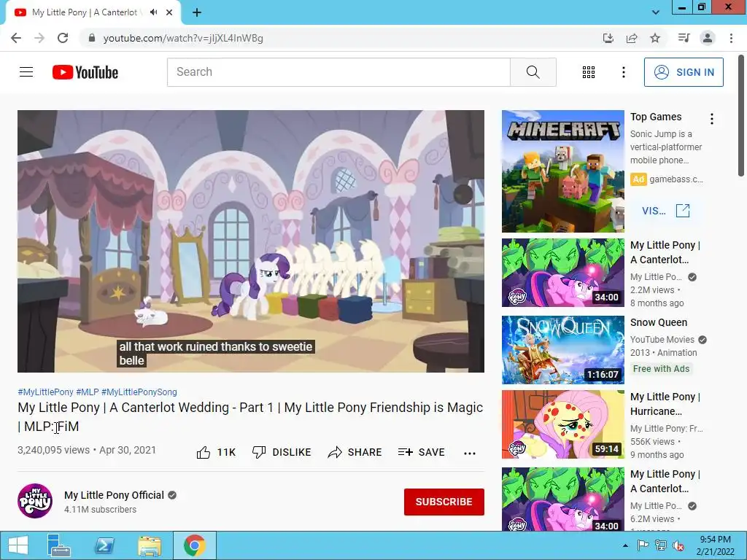Open the Windows Start button
747x560 pixels.
tap(18, 545)
